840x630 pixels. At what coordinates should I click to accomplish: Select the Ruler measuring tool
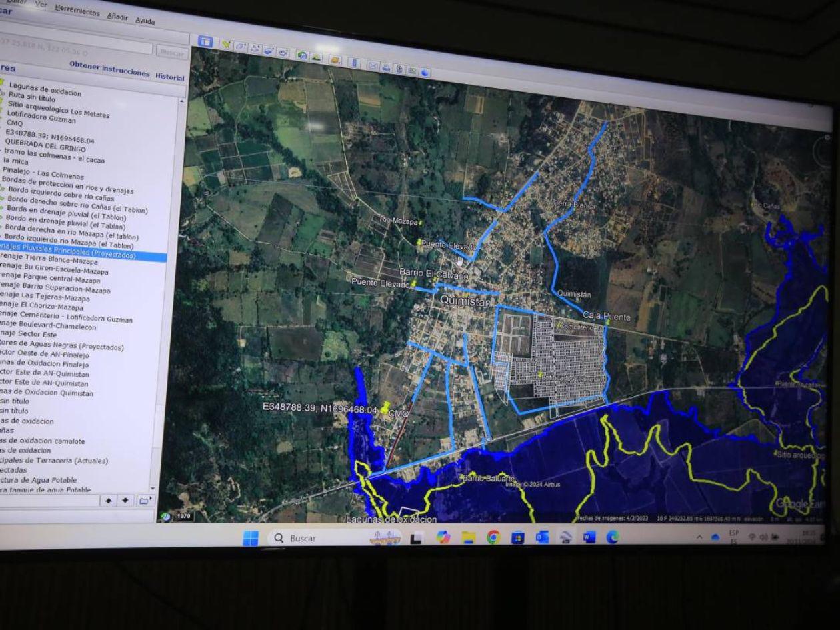[354, 63]
